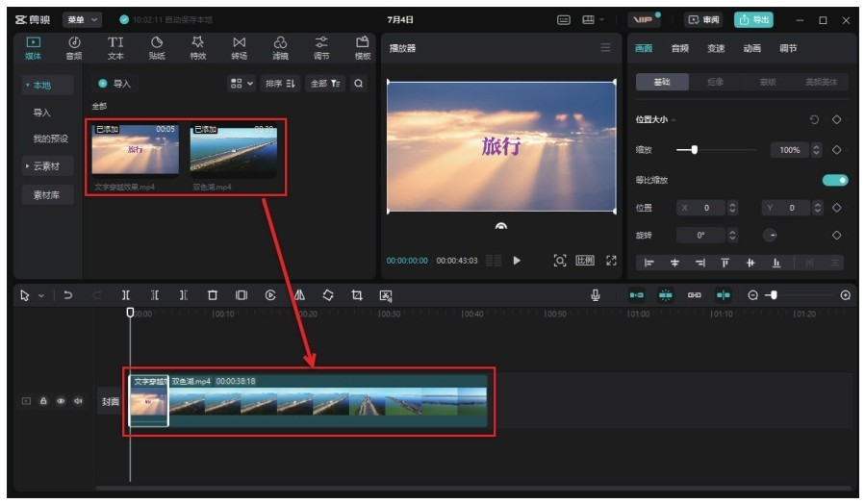The height and width of the screenshot is (504, 865).
Task: Switch to the 文本 tab
Action: pos(115,48)
